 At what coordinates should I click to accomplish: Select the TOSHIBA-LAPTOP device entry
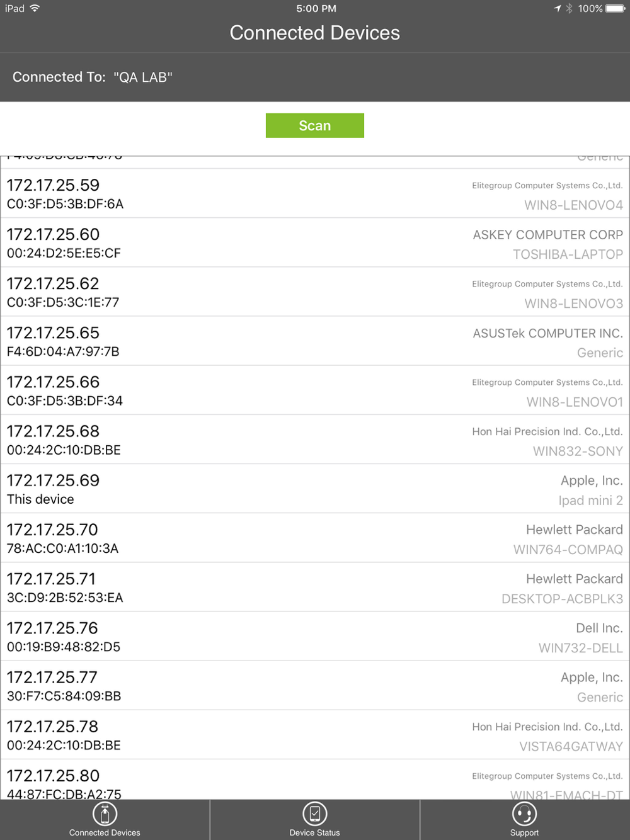coord(315,243)
